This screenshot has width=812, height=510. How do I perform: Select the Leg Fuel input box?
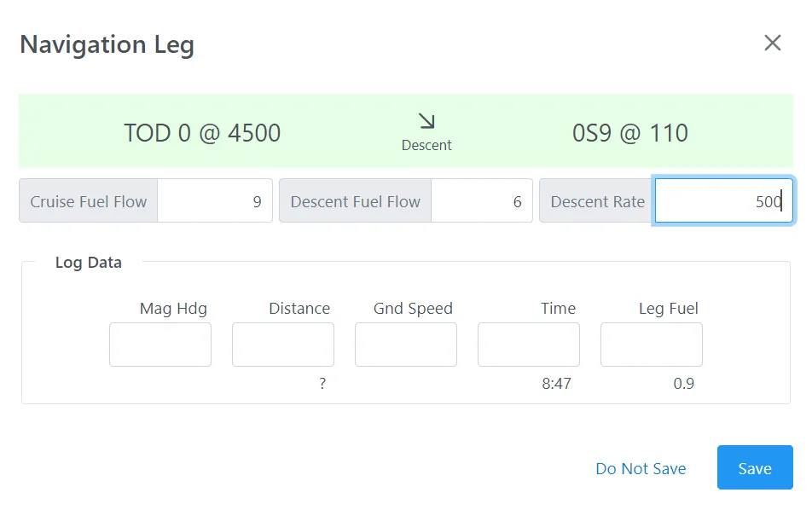652,345
